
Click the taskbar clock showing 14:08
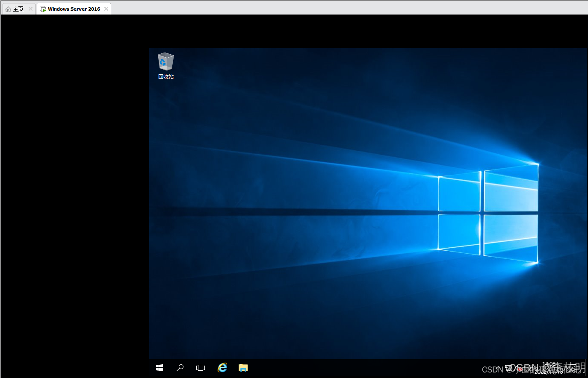tap(549, 368)
